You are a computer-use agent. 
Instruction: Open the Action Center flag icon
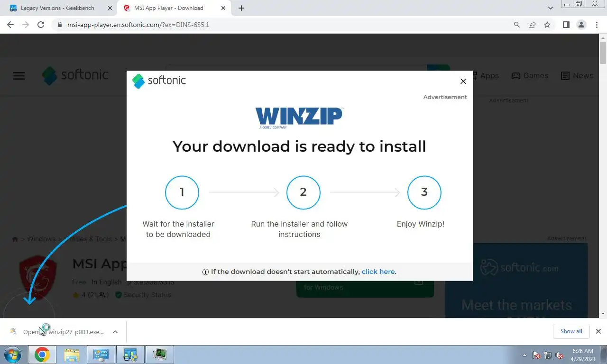click(537, 355)
